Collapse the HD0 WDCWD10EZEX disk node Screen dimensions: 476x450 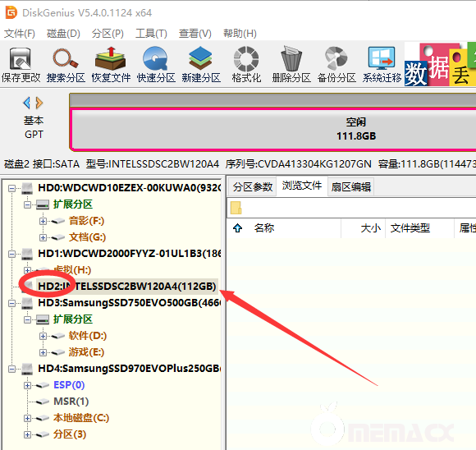coord(11,188)
